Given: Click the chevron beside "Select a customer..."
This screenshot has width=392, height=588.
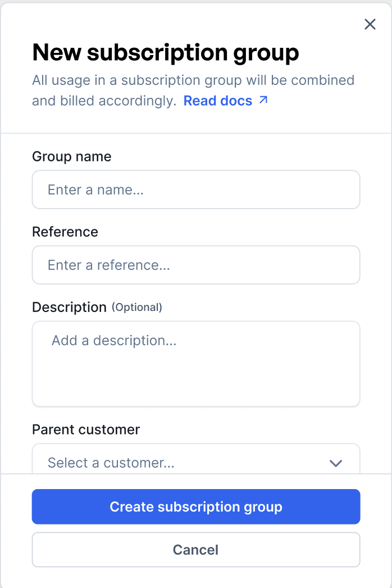Looking at the screenshot, I should [335, 463].
